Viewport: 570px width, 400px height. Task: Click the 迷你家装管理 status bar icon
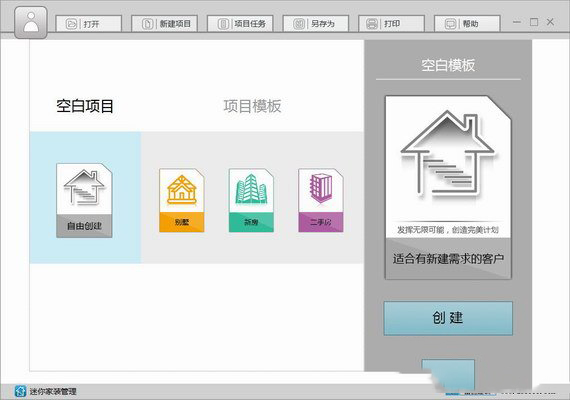pos(20,391)
